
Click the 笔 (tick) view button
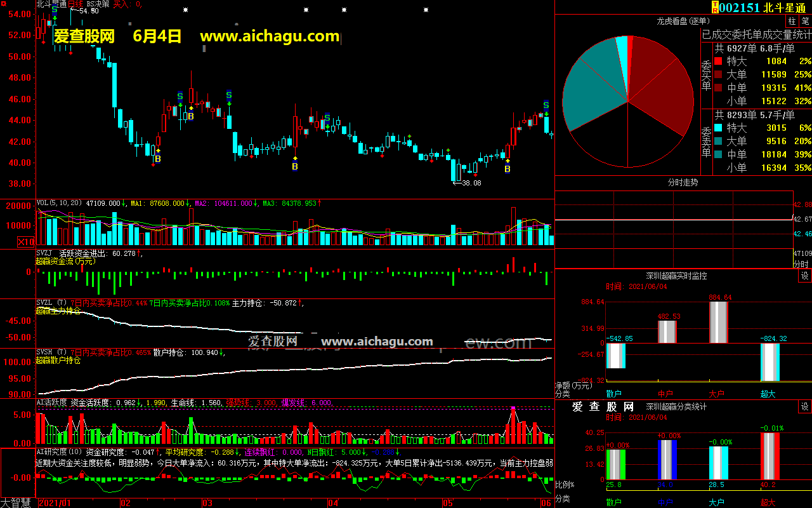[805, 21]
